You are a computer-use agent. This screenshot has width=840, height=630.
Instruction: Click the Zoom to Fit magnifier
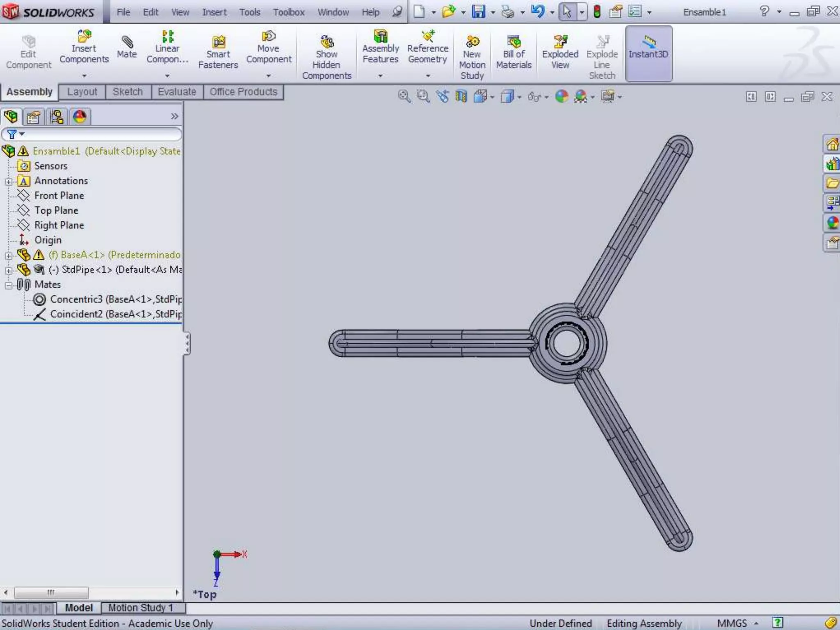pyautogui.click(x=404, y=96)
